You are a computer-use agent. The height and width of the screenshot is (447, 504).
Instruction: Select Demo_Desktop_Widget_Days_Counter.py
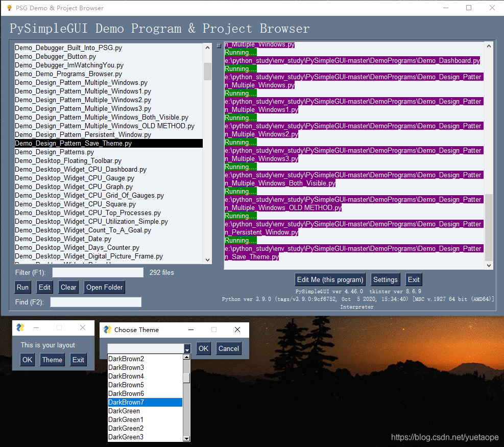(x=109, y=248)
